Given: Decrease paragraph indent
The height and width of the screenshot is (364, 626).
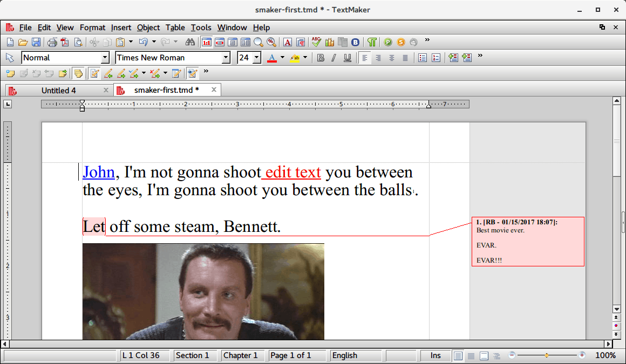Looking at the screenshot, I should [x=453, y=58].
